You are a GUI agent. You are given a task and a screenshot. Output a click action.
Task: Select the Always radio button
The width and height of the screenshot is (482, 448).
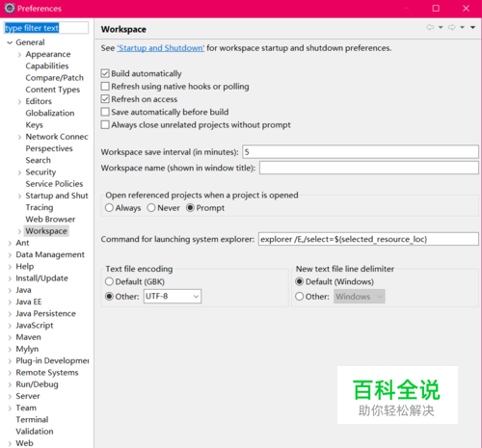coord(109,208)
